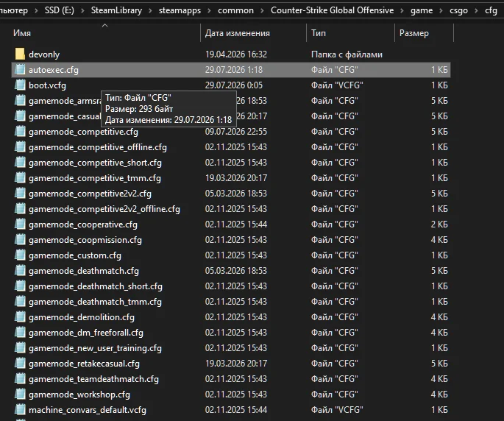Screen dimensions: 504x421
Task: Select the file name gamemode_workshop.cfg
Action: point(79,394)
